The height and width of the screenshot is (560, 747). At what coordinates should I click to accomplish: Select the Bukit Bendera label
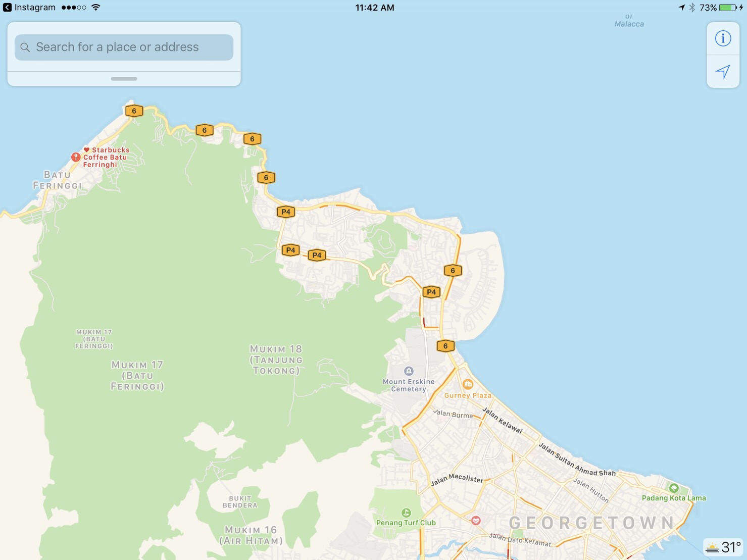(240, 501)
